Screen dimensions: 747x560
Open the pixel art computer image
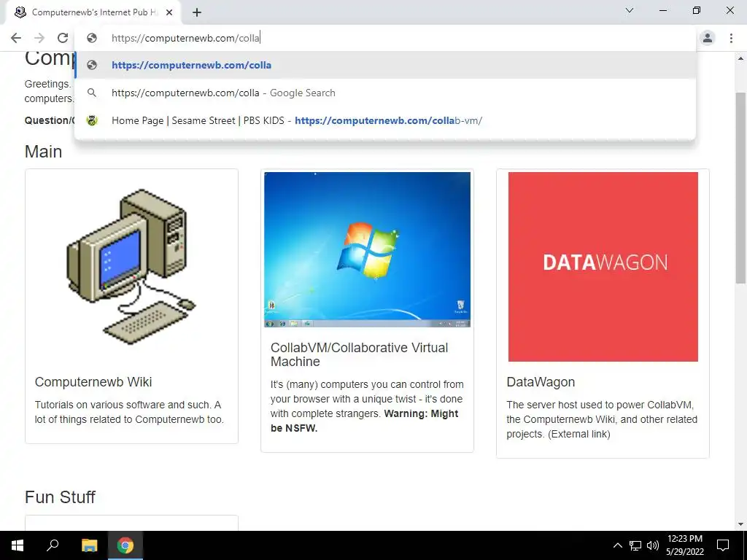(x=131, y=267)
